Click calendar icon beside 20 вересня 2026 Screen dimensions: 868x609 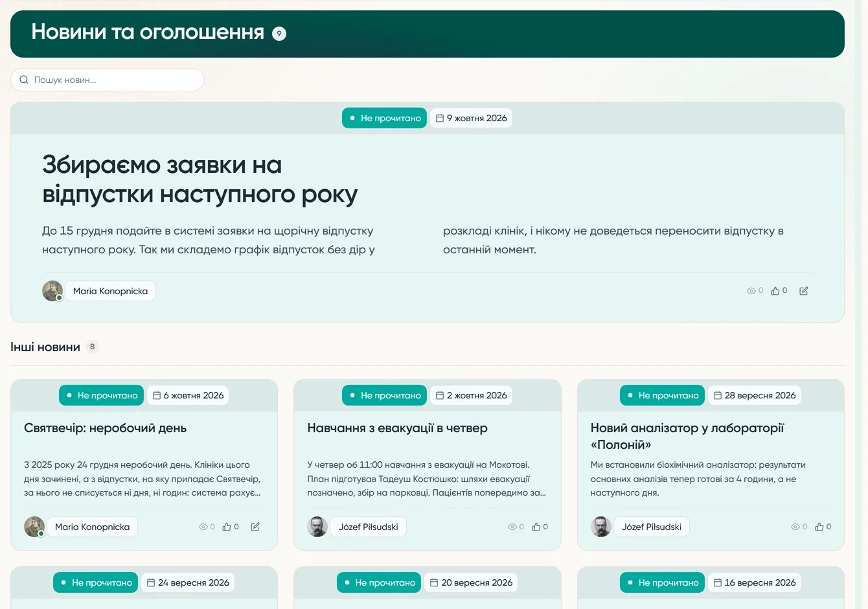(x=435, y=582)
